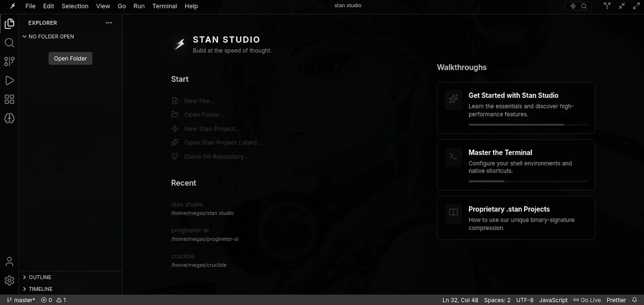This screenshot has width=644, height=305.
Task: Click Go Live in status bar
Action: [x=587, y=300]
